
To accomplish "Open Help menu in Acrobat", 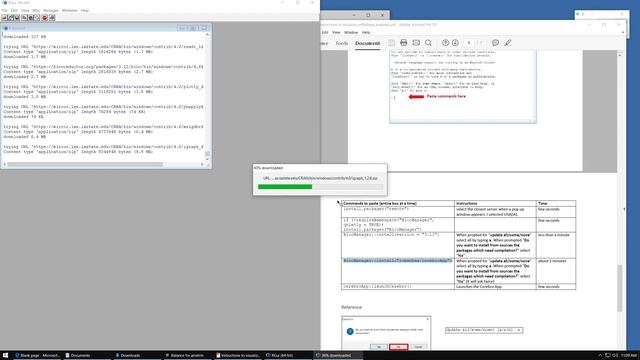I will 366,32.
